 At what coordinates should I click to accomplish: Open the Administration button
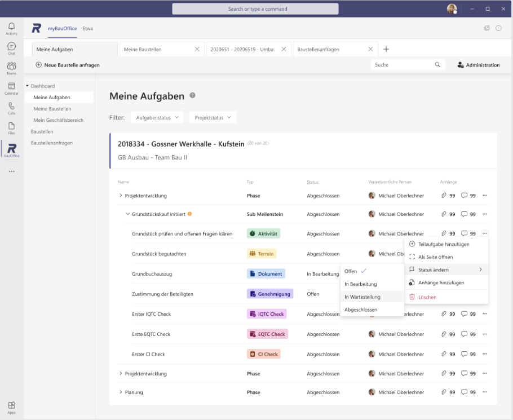coord(478,65)
